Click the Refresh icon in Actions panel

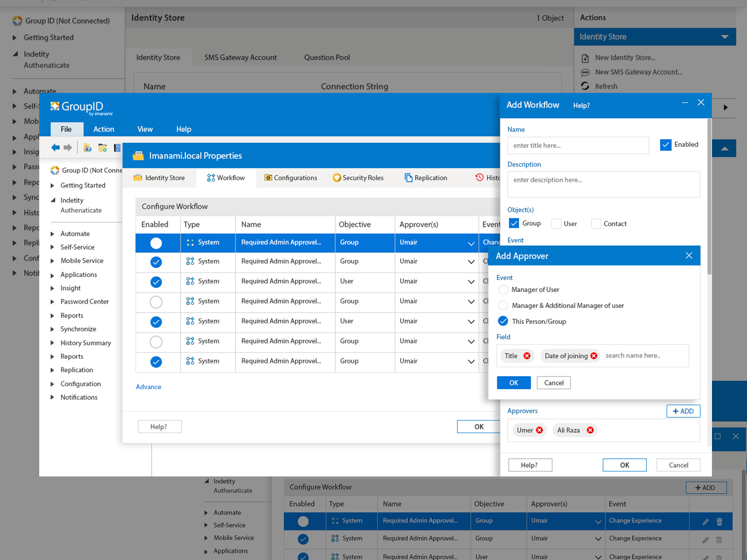(585, 86)
